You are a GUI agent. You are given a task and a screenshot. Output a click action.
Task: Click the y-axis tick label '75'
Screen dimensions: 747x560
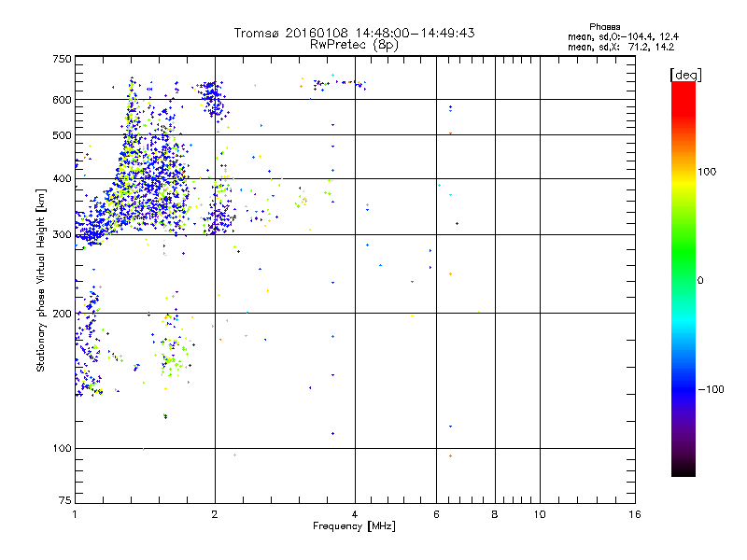point(65,500)
